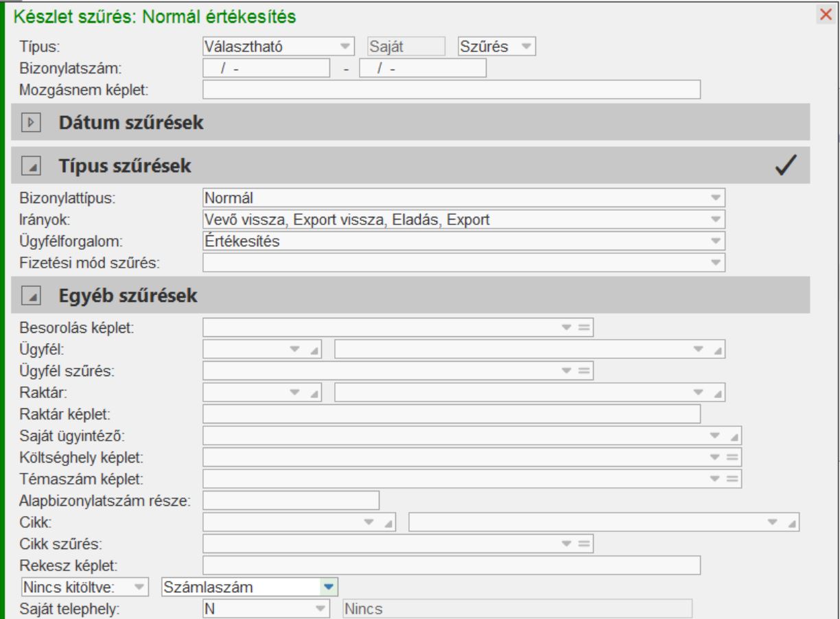Open the Cikk code dropdown arrow
840x619 pixels.
pyautogui.click(x=369, y=522)
